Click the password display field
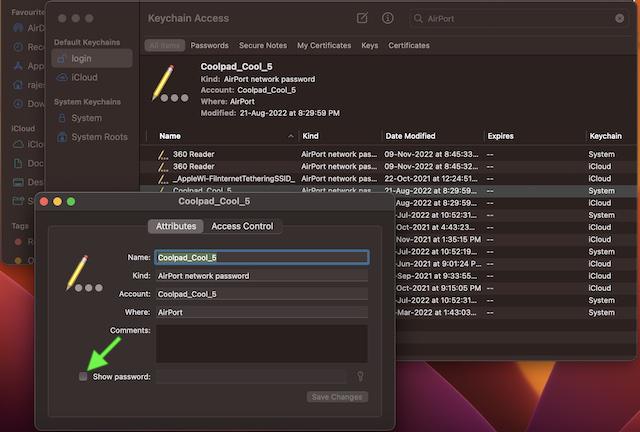 point(251,376)
